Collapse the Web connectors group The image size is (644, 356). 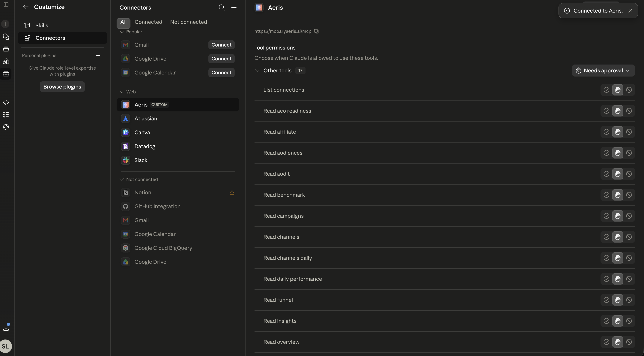(122, 92)
